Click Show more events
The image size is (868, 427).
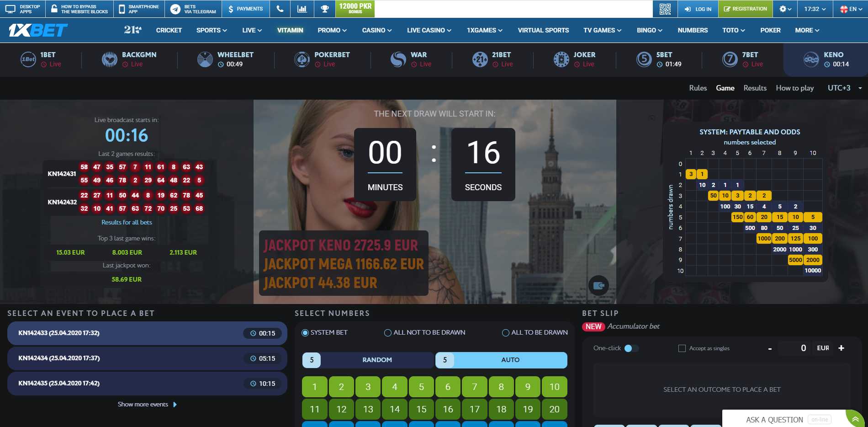pos(147,404)
